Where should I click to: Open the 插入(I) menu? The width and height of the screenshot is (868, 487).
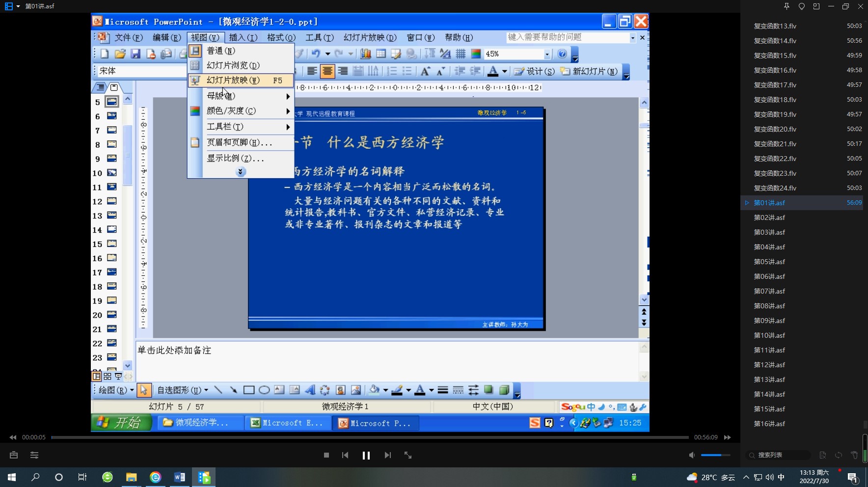click(x=243, y=37)
